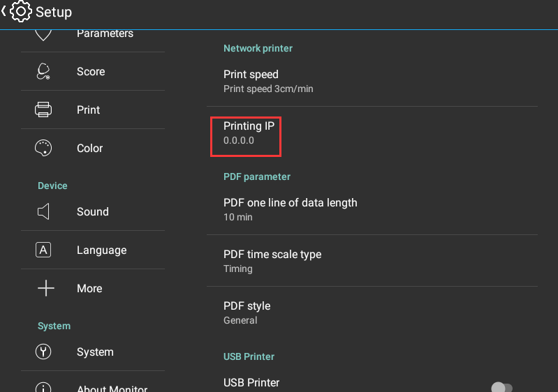Click the Score stethoscope icon

[43, 71]
